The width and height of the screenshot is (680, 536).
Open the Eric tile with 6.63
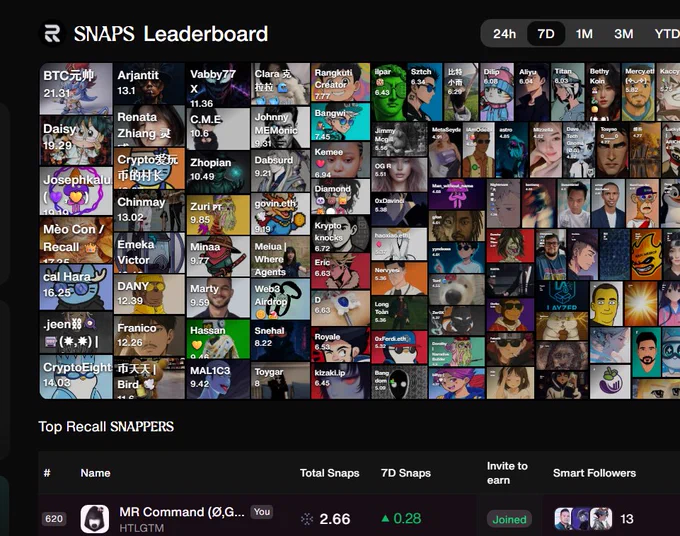point(340,271)
